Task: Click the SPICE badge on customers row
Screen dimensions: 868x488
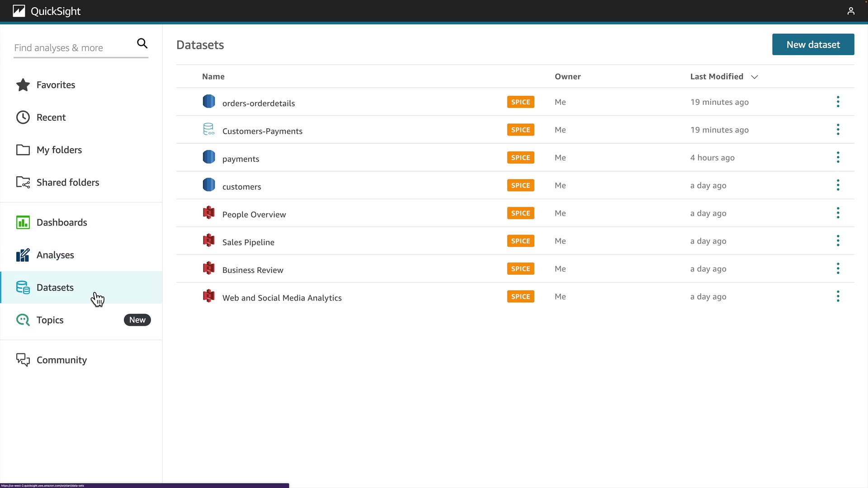Action: click(520, 185)
